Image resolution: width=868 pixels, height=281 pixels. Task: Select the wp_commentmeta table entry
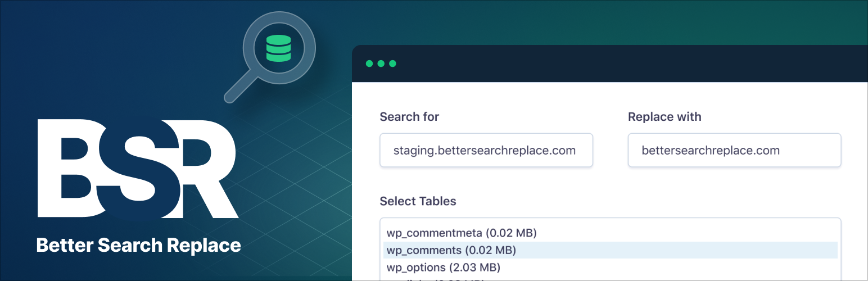click(x=462, y=233)
